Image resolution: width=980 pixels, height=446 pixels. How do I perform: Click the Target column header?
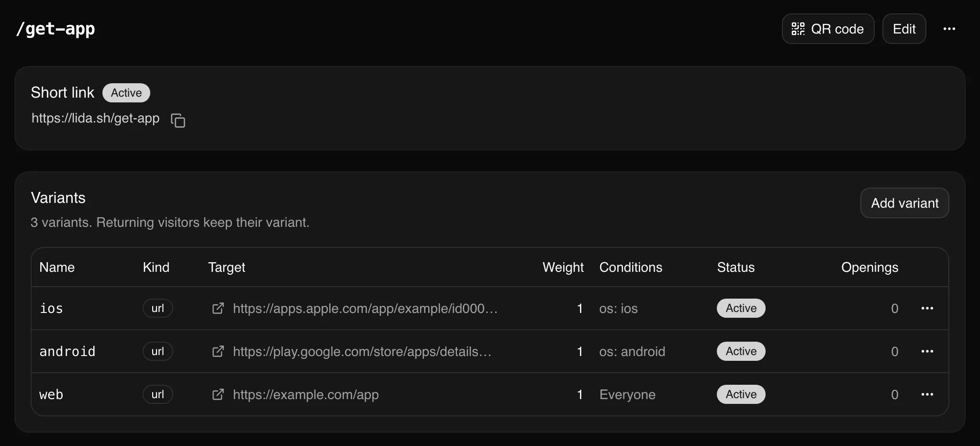(x=226, y=268)
